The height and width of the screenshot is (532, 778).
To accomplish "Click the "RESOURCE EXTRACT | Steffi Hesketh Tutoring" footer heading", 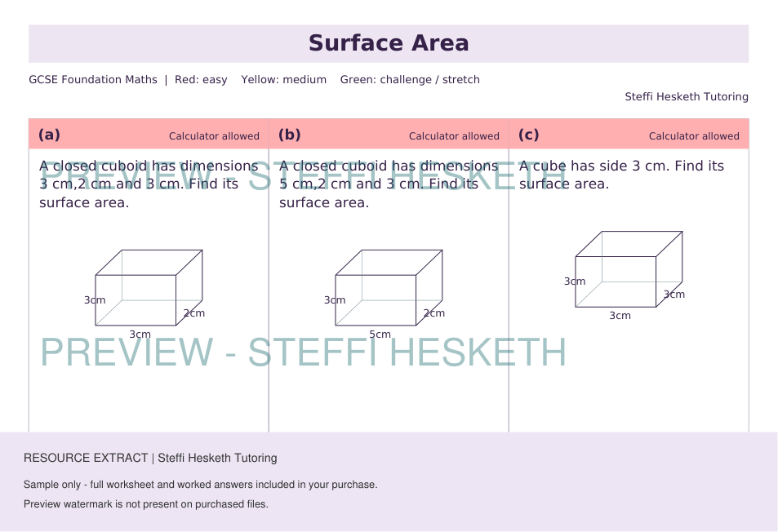I will coord(150,458).
